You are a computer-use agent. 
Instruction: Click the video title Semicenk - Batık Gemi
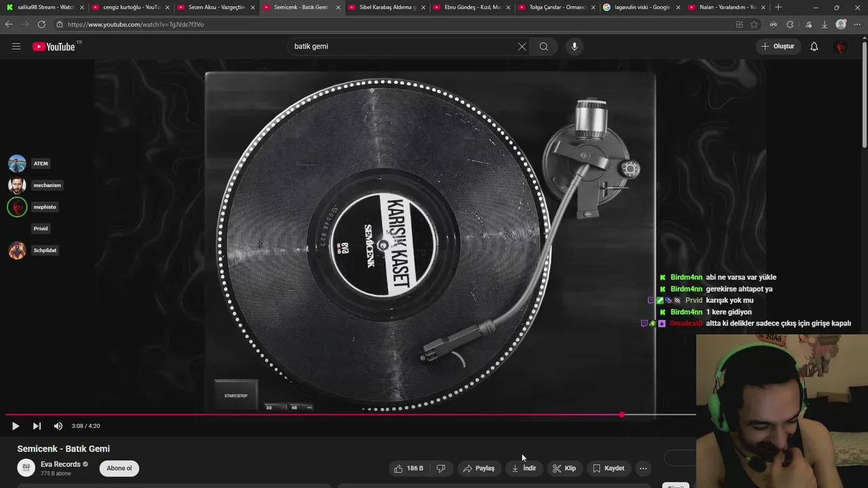point(64,449)
